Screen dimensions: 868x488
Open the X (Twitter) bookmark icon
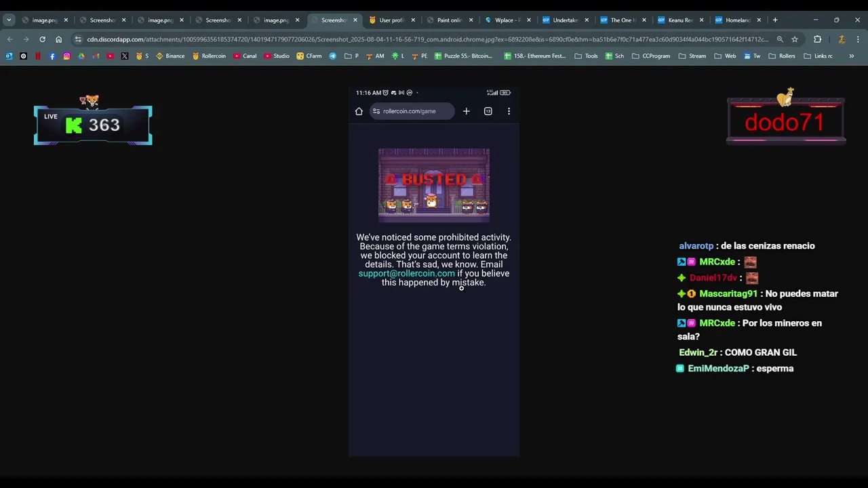(x=125, y=56)
